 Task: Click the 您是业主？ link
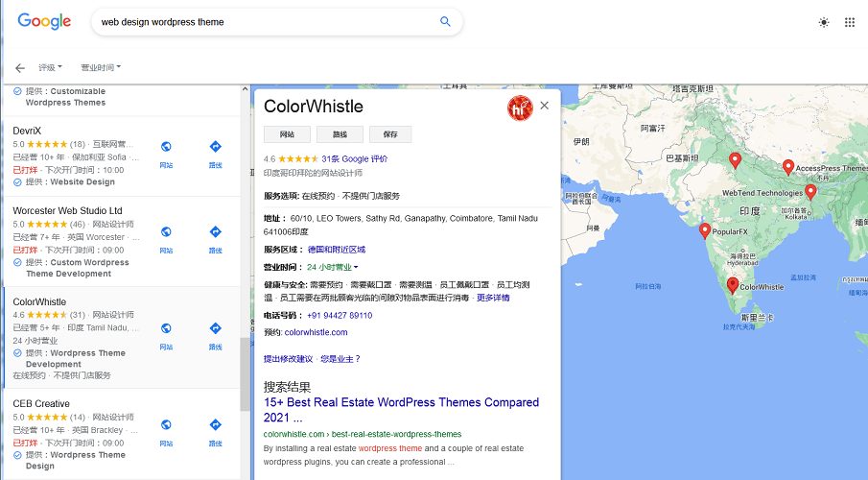pos(340,359)
